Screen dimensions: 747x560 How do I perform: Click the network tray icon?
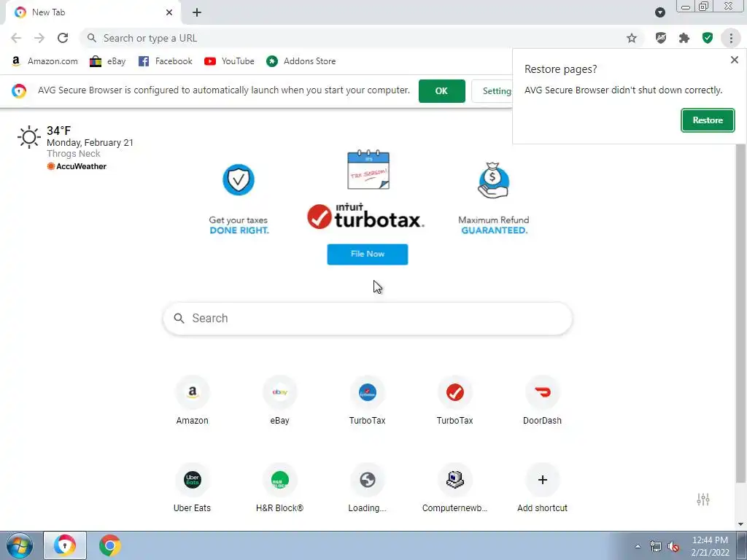click(656, 546)
